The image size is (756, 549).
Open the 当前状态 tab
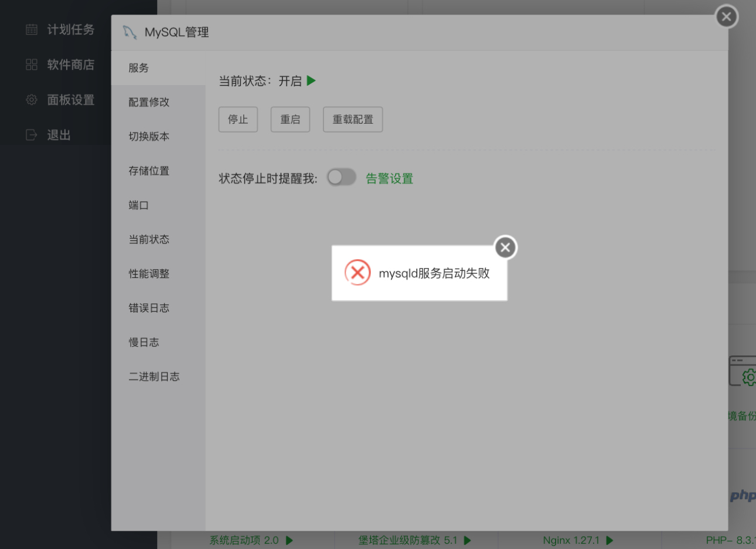click(158, 239)
